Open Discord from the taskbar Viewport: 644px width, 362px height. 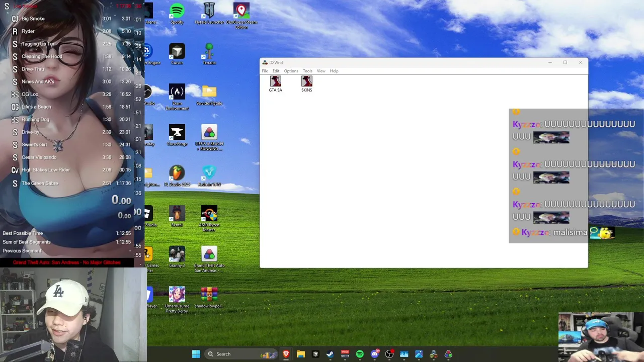tap(374, 354)
